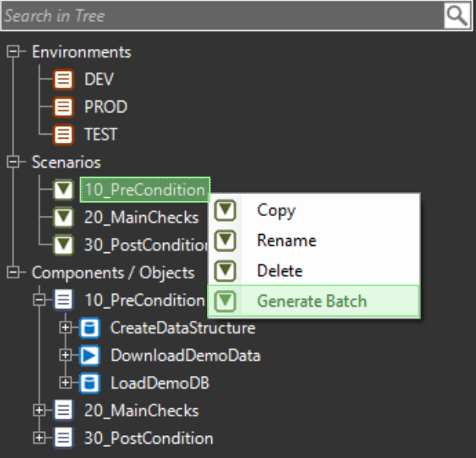Choose Rename from the context menu
Viewport: 476px width, 458px height.
[x=314, y=240]
